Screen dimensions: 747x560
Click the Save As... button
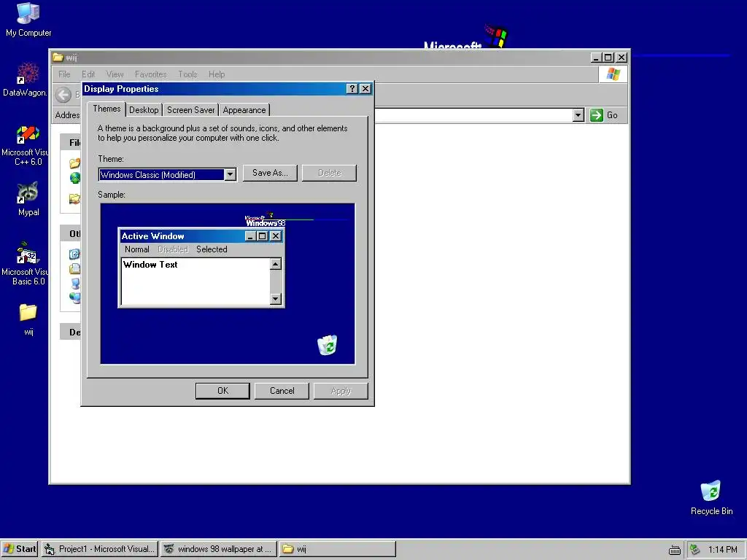pyautogui.click(x=270, y=173)
